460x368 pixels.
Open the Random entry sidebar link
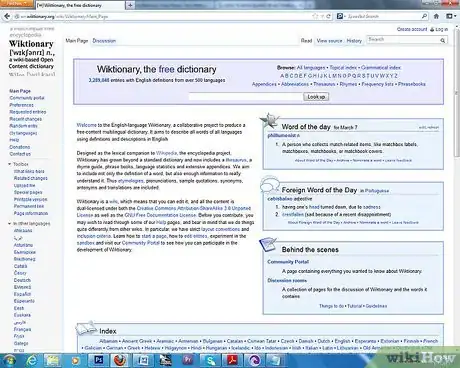click(23, 126)
